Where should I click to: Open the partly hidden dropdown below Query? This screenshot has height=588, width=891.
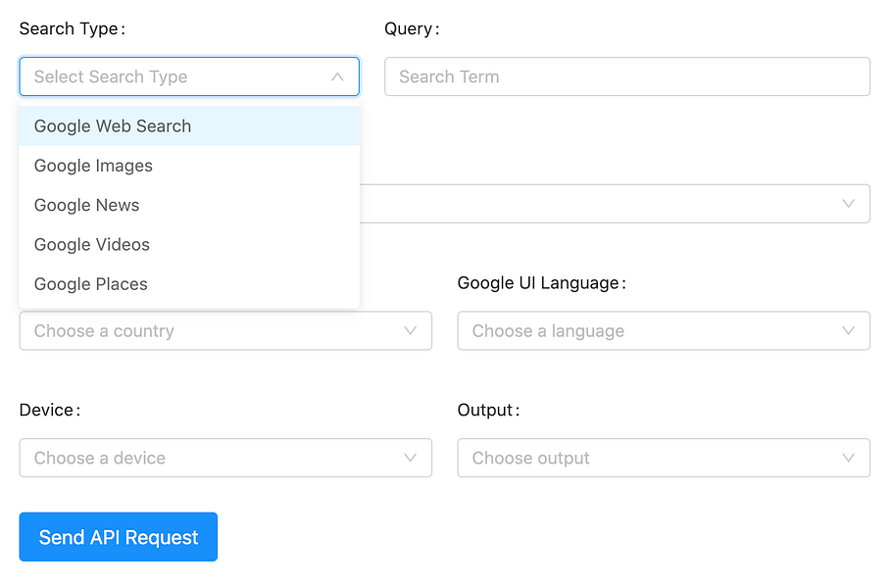pyautogui.click(x=615, y=204)
